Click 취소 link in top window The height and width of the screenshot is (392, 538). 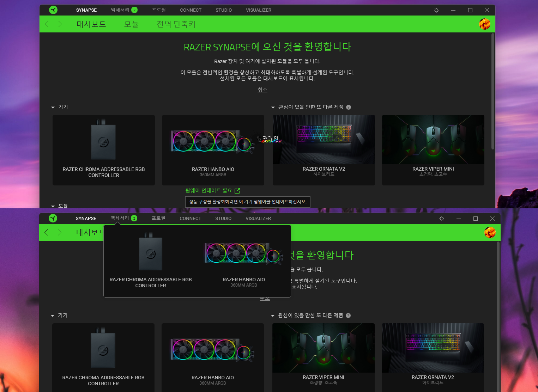pyautogui.click(x=262, y=90)
